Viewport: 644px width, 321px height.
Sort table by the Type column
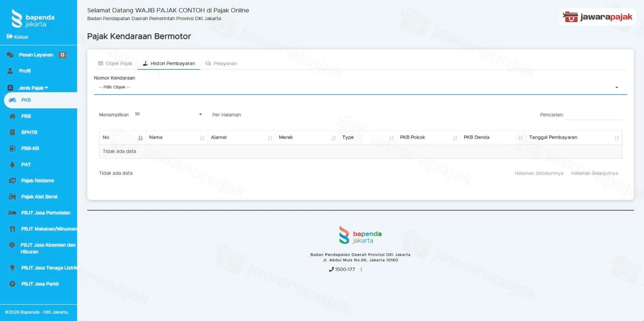368,138
